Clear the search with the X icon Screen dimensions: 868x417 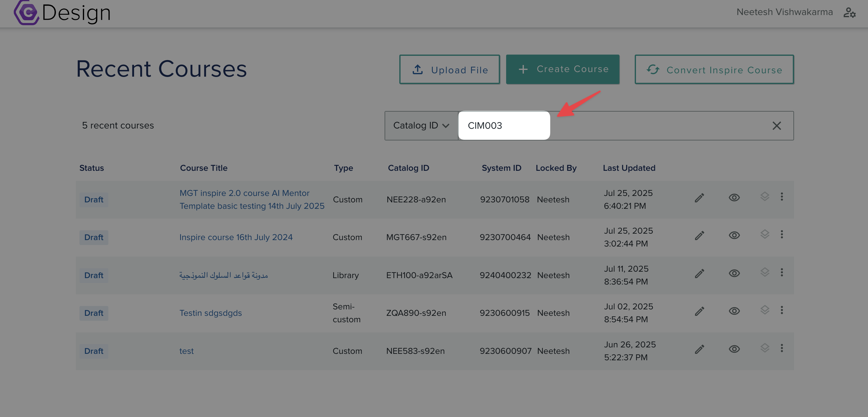pyautogui.click(x=776, y=125)
